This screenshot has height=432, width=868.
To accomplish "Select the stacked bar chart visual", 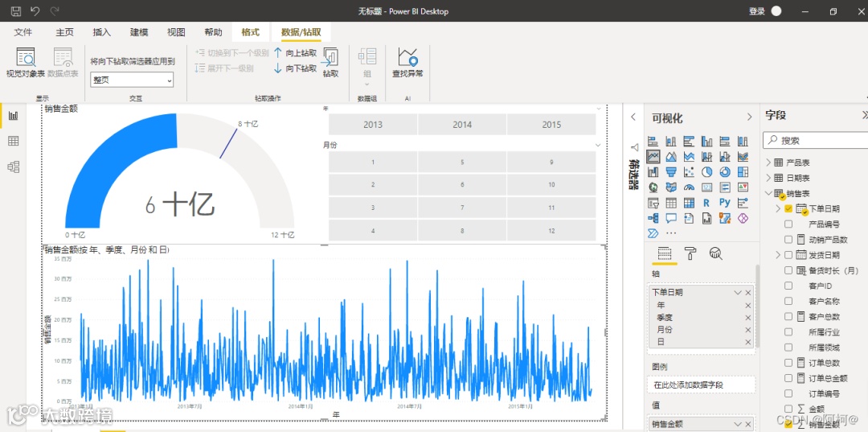I will [x=653, y=142].
